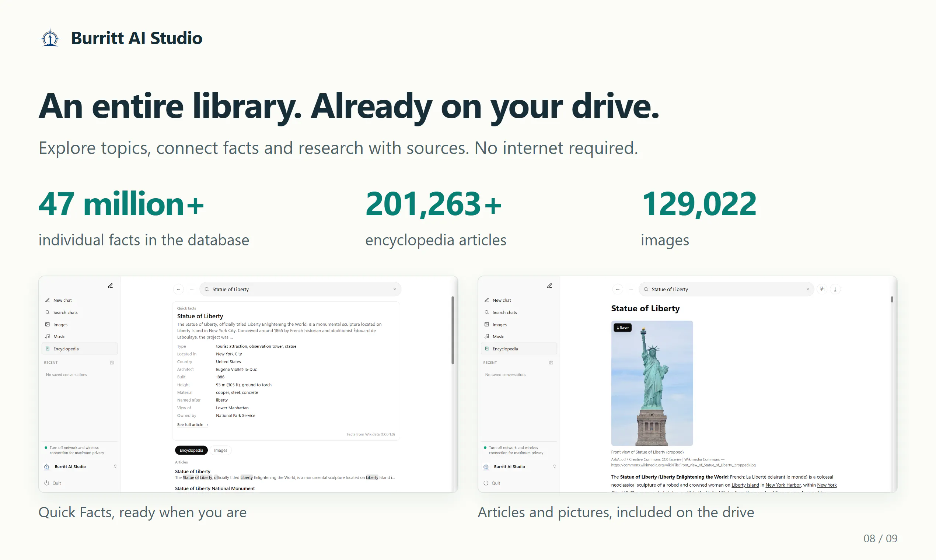Click Save button on Statue of Liberty photo
Viewport: 936px width, 560px height.
coord(623,328)
